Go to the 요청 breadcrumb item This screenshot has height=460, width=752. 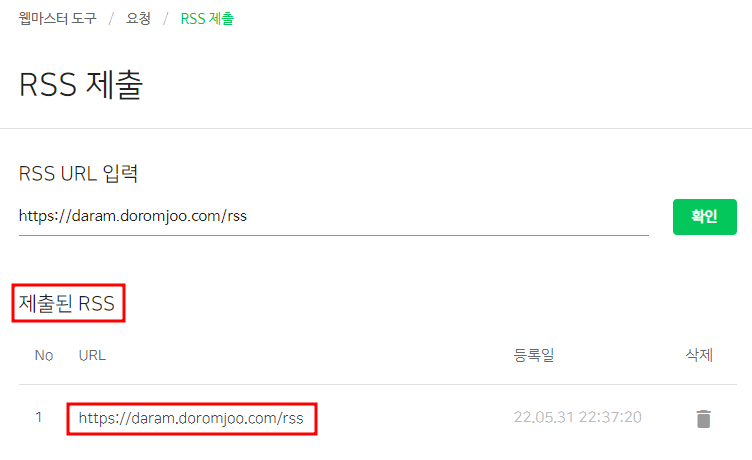138,19
